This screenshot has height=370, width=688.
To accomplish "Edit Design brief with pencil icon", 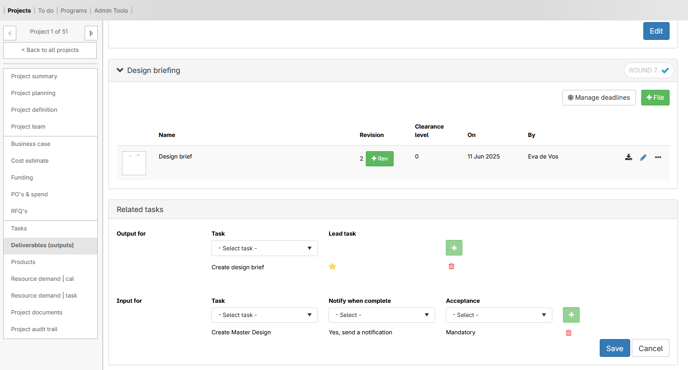I will 643,157.
